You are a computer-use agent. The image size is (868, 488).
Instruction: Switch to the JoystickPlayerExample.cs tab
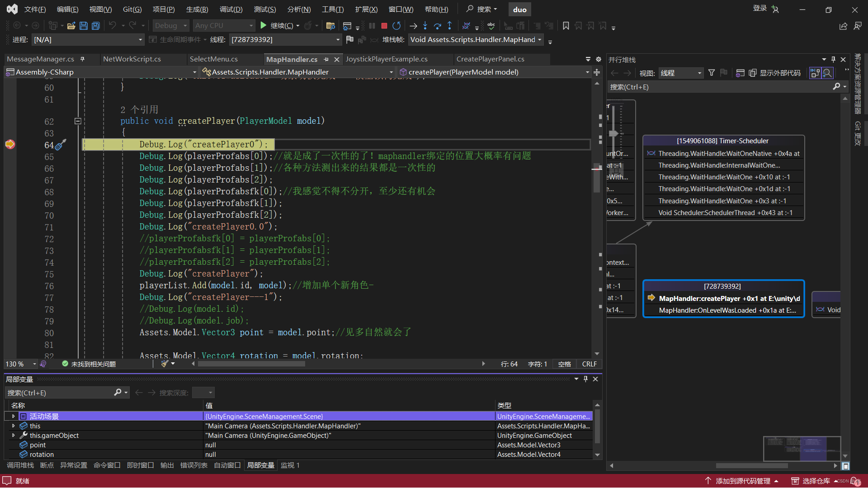387,59
